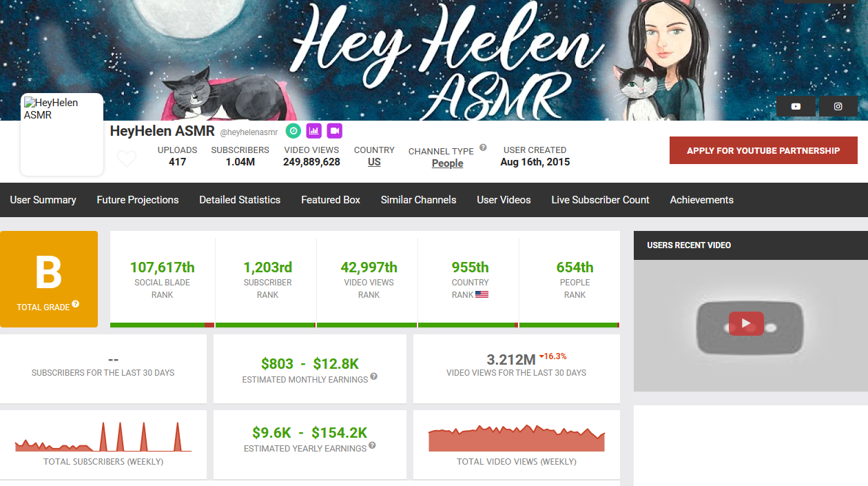868x486 pixels.
Task: Go to the Featured Box tab
Action: (331, 200)
